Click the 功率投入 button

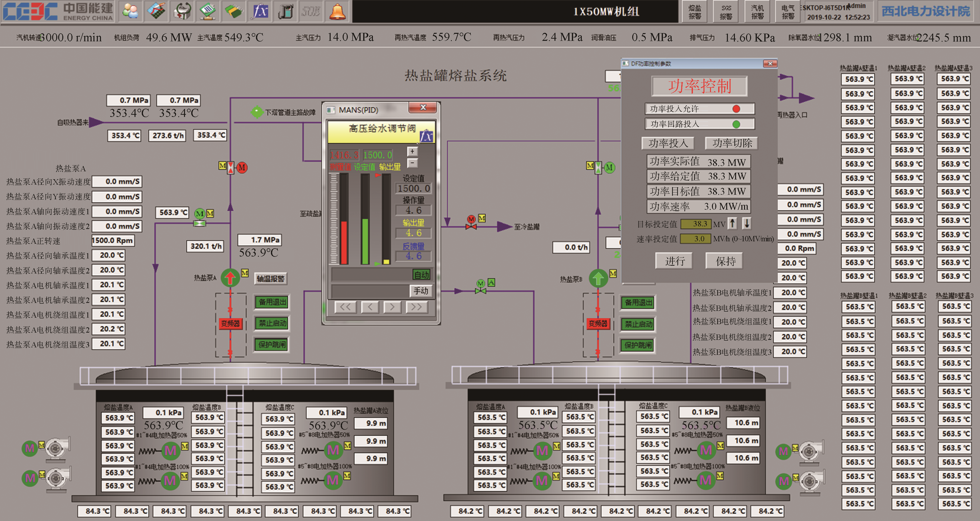(x=668, y=143)
